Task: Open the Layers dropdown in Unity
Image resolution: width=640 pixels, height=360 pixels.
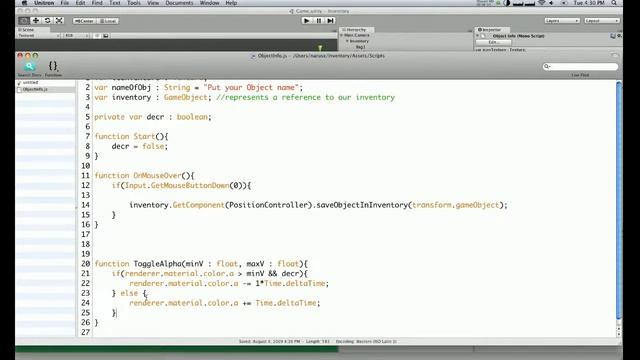Action: click(x=562, y=20)
